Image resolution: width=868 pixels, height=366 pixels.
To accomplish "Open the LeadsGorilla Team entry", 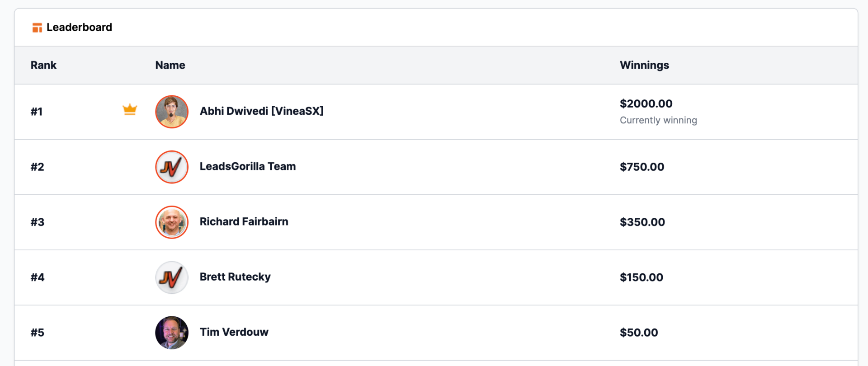I will 248,166.
